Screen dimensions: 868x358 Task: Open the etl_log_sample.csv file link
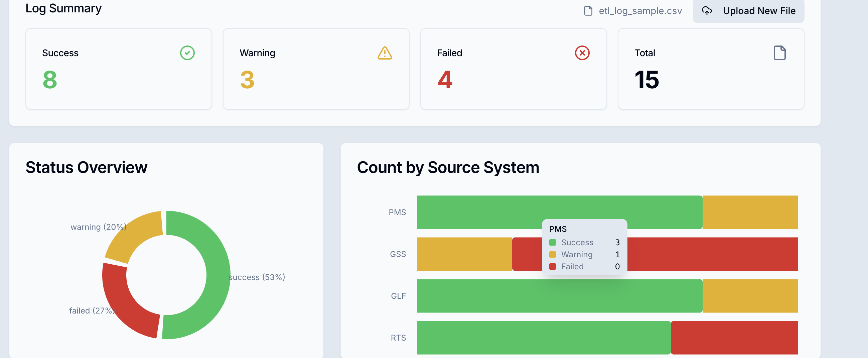click(640, 10)
